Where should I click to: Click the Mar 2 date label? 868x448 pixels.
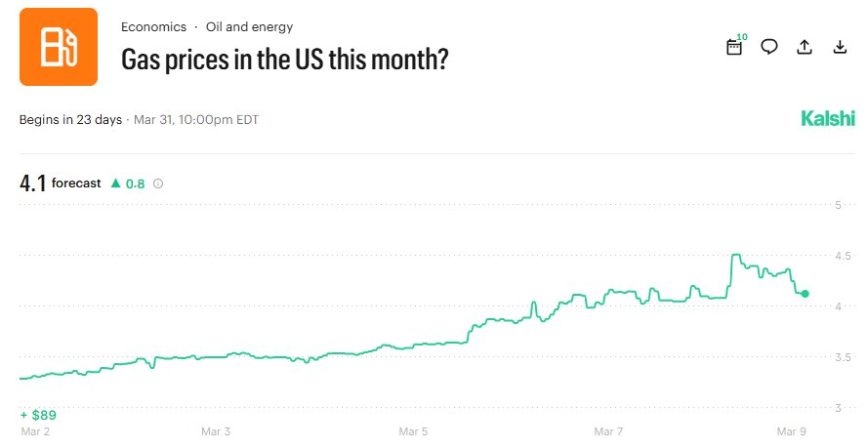(34, 430)
